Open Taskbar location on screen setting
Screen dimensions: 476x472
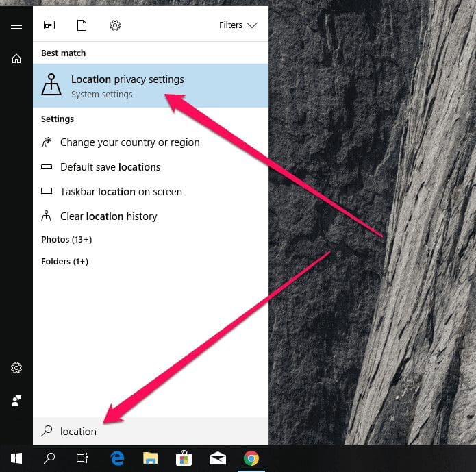151,192
